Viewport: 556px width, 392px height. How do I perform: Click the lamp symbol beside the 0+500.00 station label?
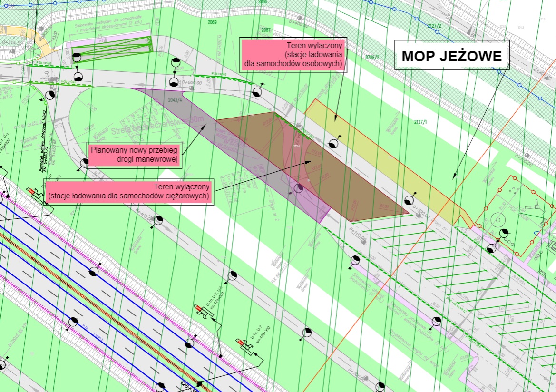(408, 199)
